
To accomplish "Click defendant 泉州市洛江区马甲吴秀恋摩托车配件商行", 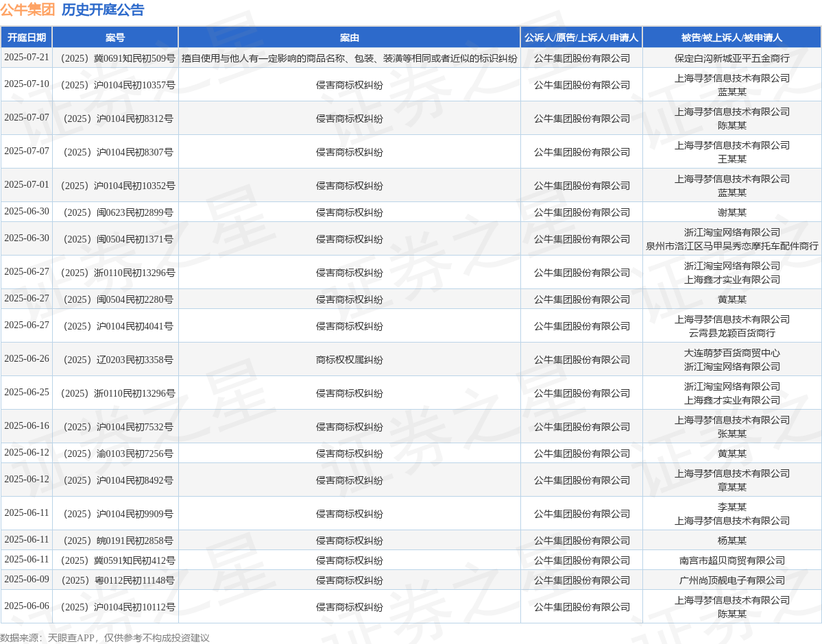I will [732, 246].
